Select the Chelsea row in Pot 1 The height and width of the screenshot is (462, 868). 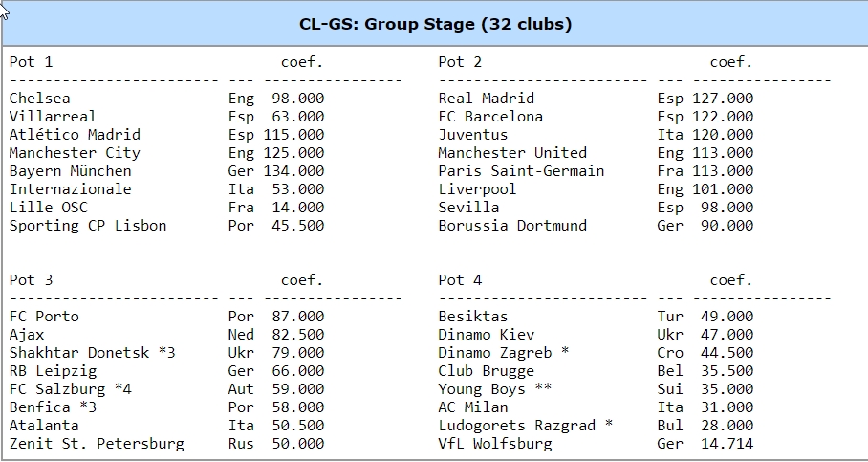click(x=166, y=99)
